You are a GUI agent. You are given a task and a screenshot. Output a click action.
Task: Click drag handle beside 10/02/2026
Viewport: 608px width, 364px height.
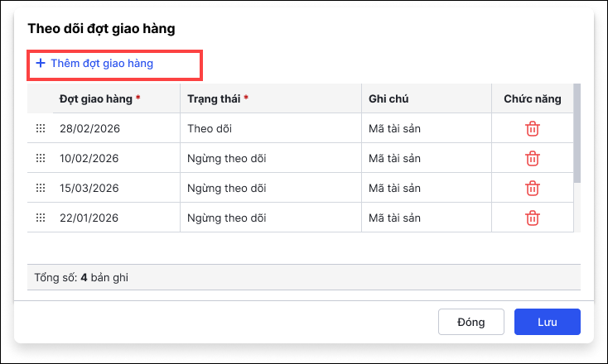click(x=40, y=158)
